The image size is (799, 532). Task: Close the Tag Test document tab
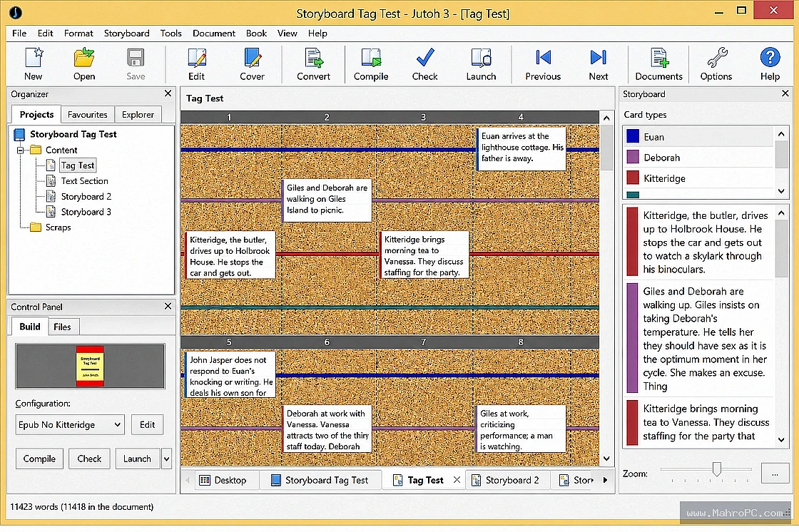[x=457, y=479]
